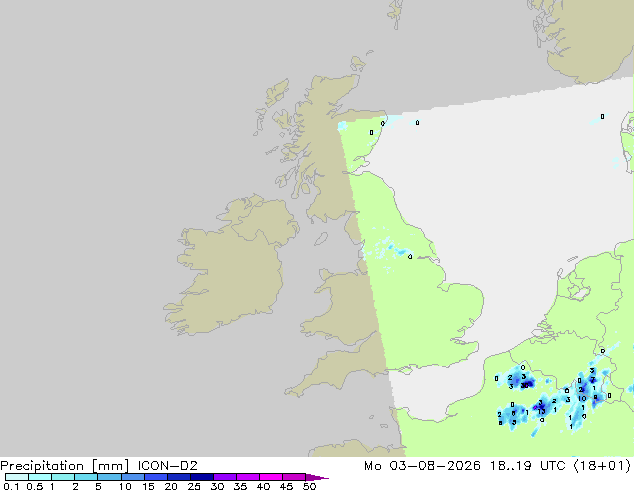The width and height of the screenshot is (634, 490).
Task: Click the Norway landmass in the corner
Action: pyautogui.click(x=590, y=38)
